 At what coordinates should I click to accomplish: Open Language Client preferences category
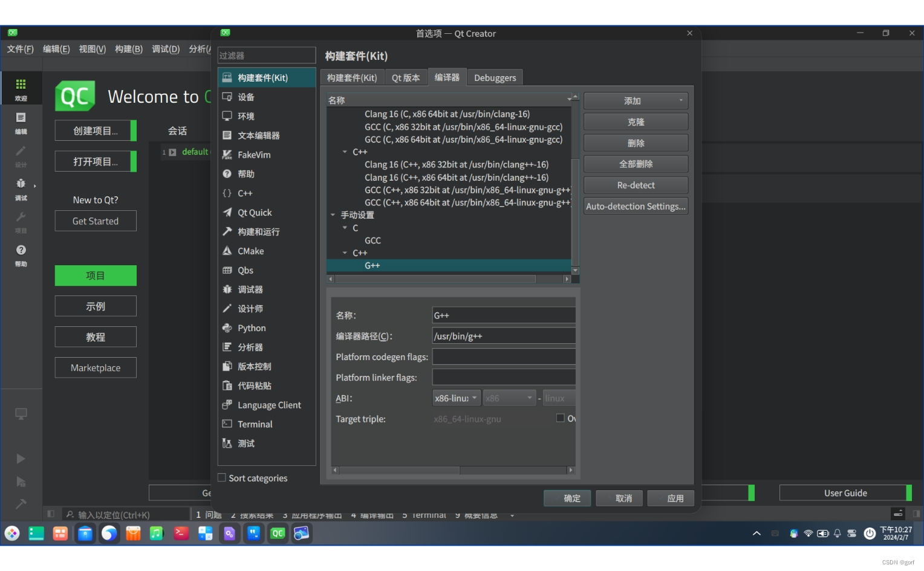(267, 405)
